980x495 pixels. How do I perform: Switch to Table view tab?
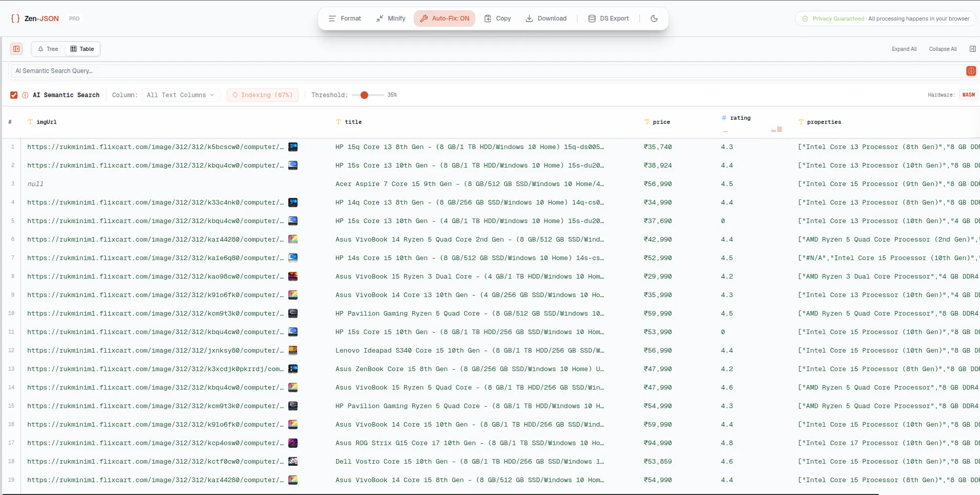point(82,49)
